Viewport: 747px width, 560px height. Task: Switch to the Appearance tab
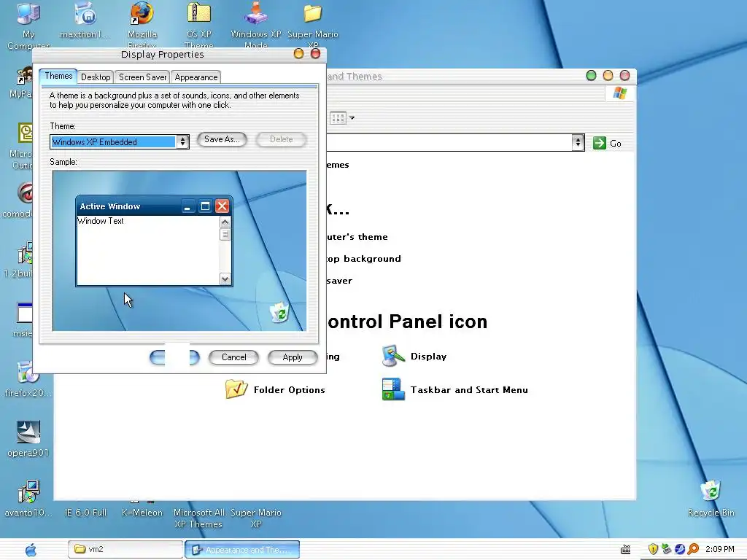196,77
